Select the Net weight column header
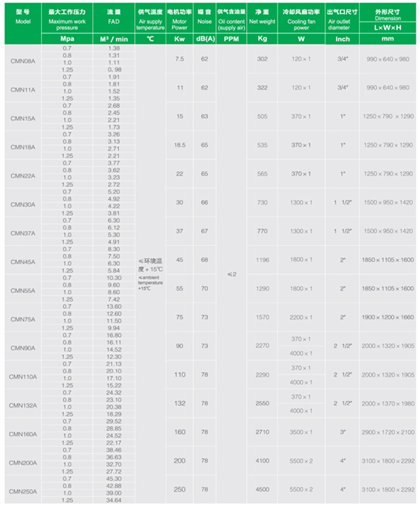Image resolution: width=420 pixels, height=507 pixels. point(262,17)
